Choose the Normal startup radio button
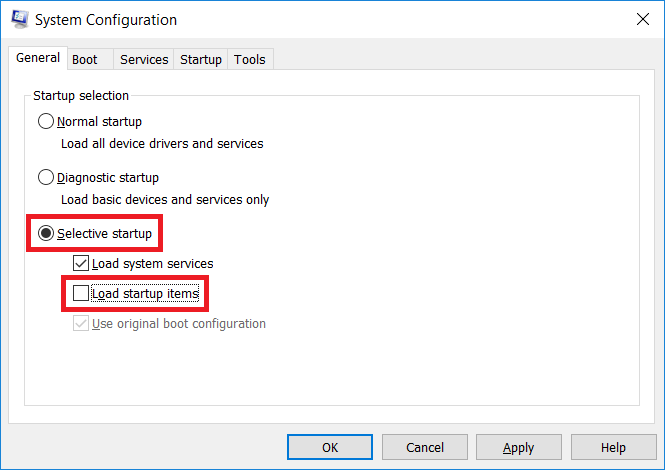 (46, 121)
